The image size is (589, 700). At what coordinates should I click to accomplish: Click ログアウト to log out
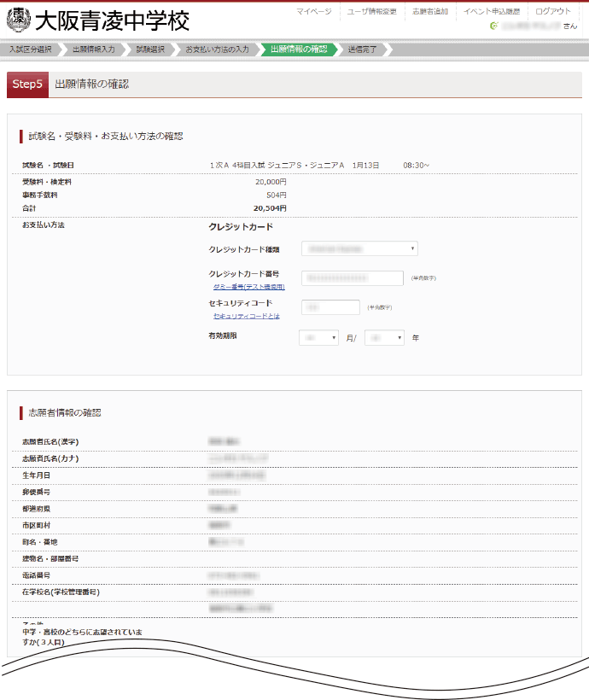coord(553,11)
